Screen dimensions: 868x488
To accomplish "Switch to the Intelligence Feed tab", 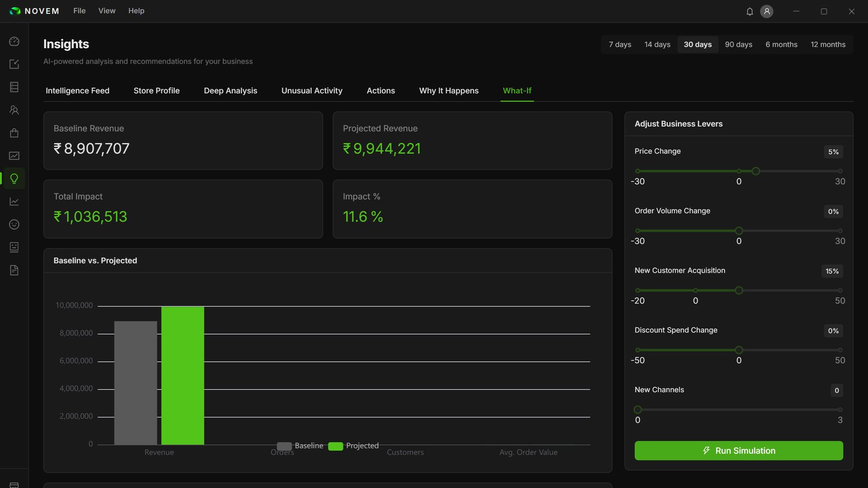I will [78, 91].
